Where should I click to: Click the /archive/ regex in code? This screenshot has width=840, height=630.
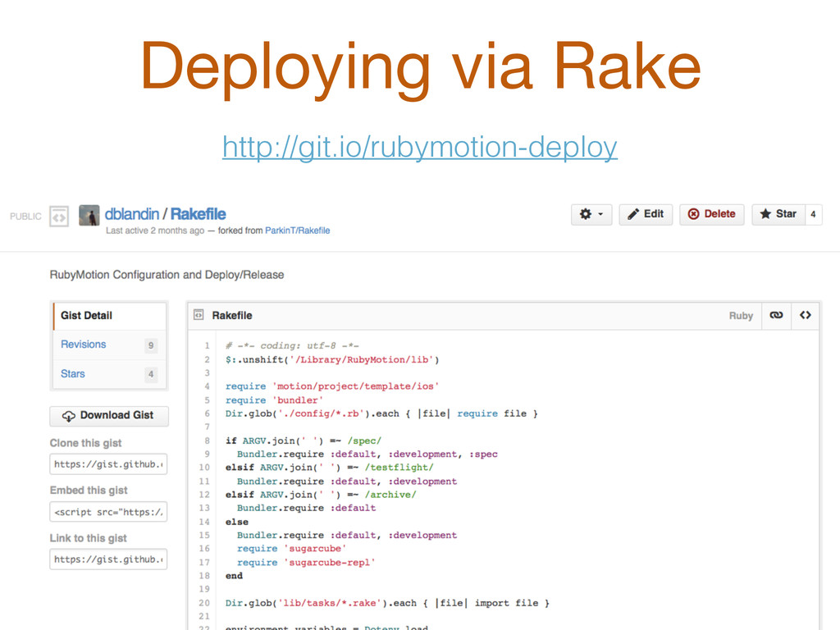coord(390,495)
